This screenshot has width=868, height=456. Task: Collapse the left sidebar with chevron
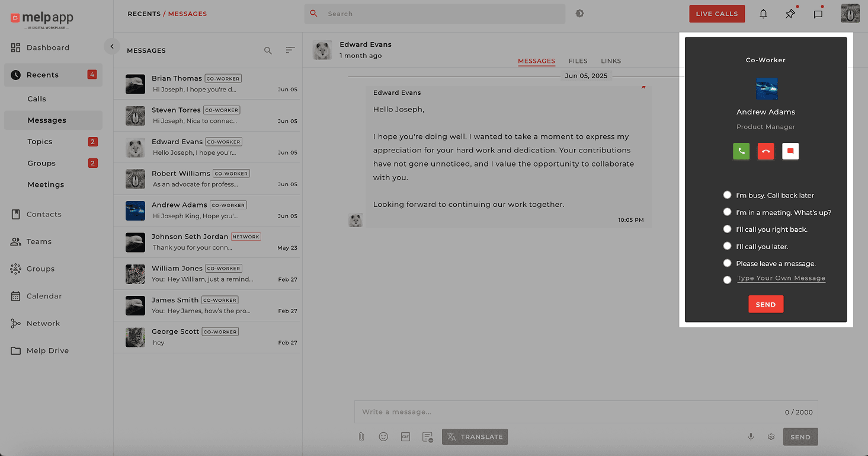coord(111,46)
